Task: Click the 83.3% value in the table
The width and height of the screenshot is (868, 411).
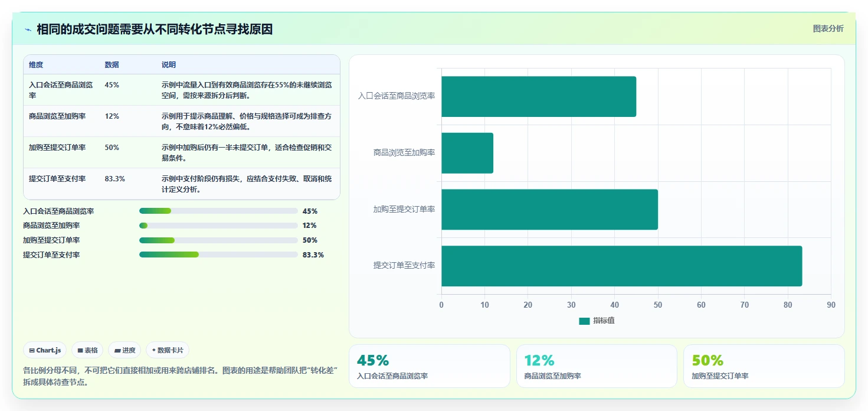Action: [114, 179]
